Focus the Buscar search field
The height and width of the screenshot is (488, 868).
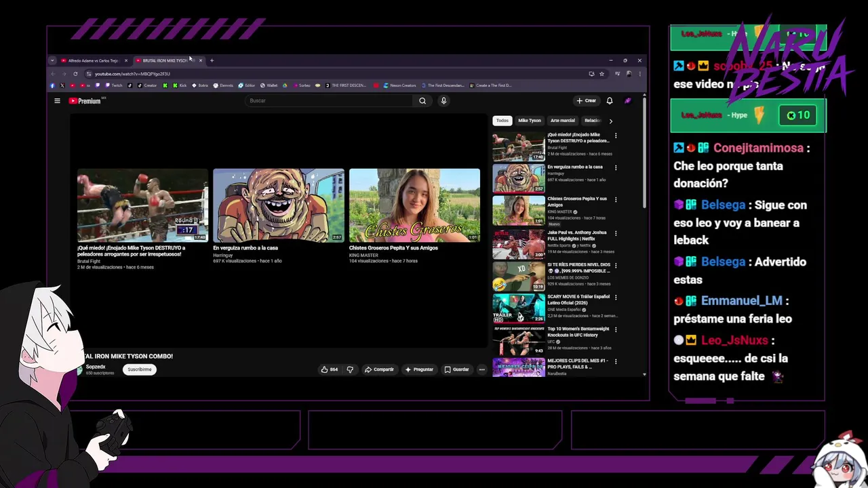[329, 101]
